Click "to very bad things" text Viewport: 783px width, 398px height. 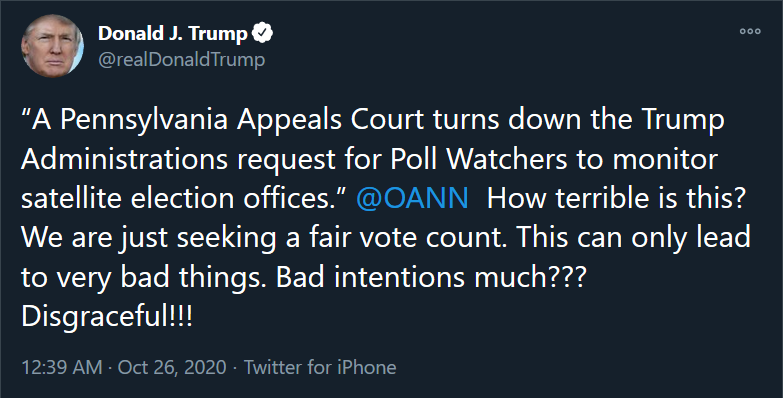143,277
